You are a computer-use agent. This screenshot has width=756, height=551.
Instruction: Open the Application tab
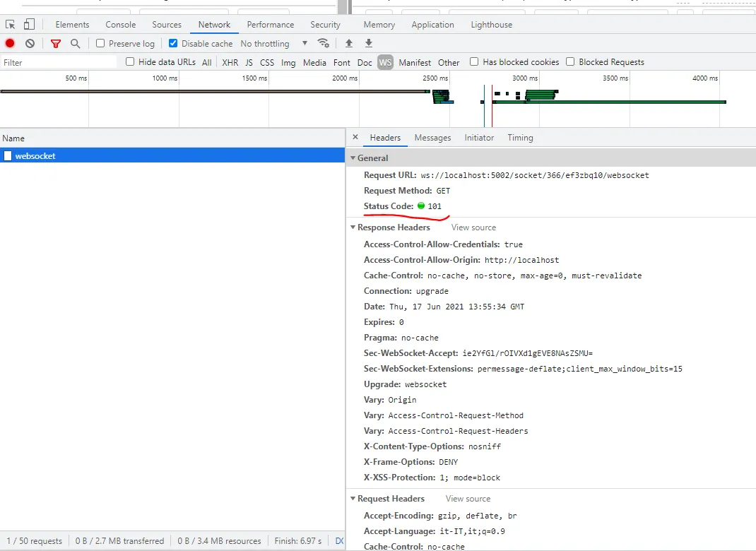433,25
